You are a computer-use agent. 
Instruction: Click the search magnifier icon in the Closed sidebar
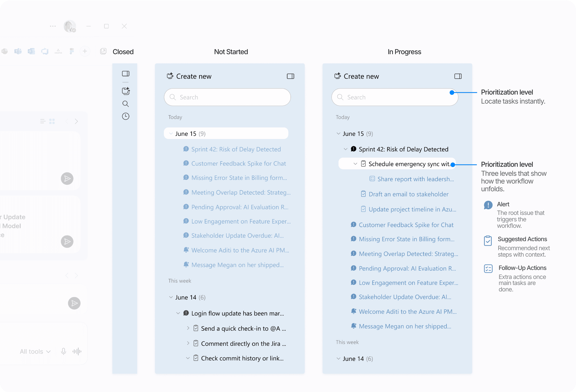click(x=126, y=104)
